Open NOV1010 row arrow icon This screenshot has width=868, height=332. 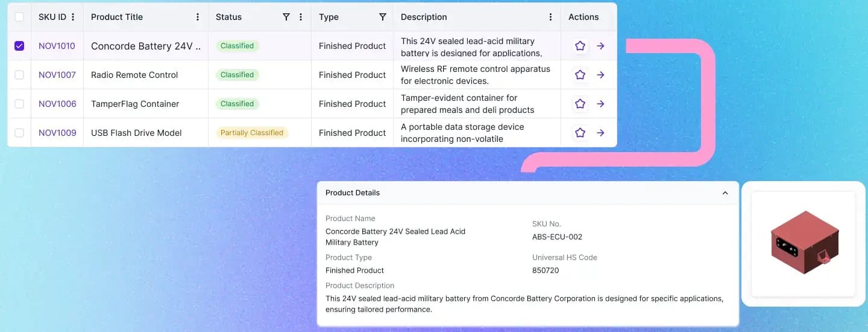click(x=600, y=46)
